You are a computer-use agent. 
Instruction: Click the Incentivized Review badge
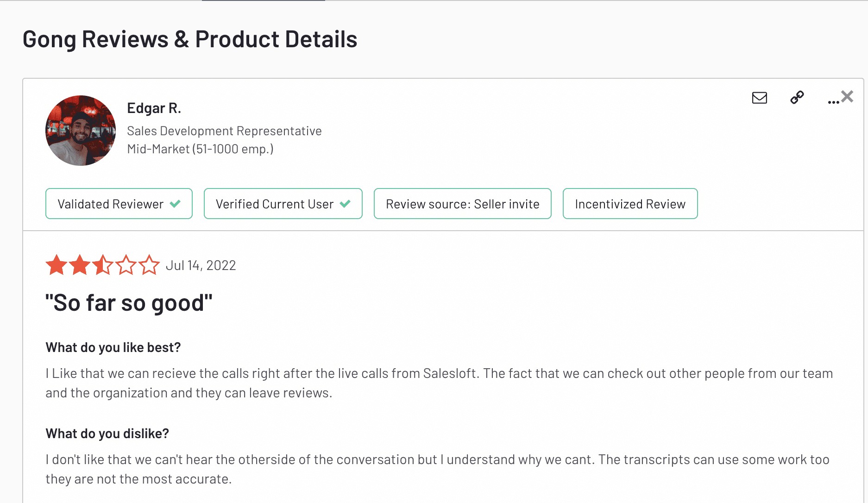(x=630, y=204)
